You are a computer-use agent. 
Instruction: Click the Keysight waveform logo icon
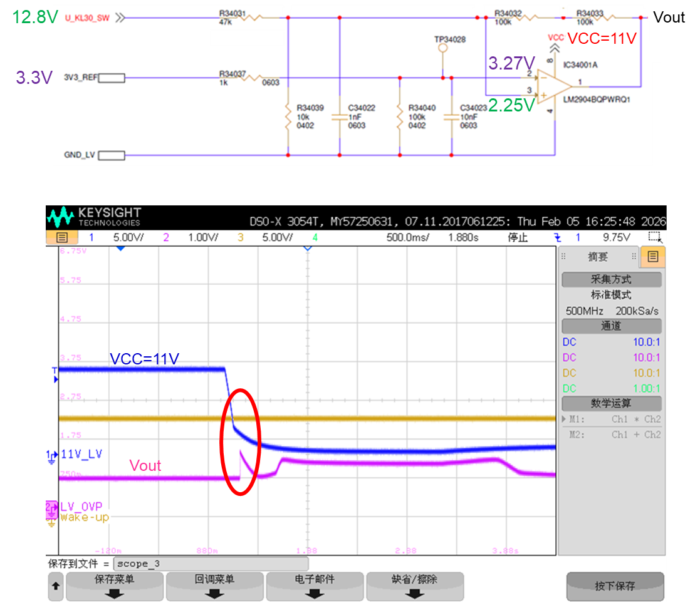[60, 217]
